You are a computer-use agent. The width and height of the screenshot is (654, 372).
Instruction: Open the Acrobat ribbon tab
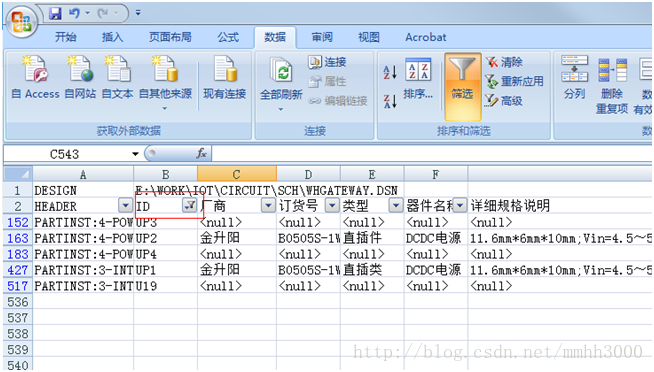pyautogui.click(x=426, y=37)
